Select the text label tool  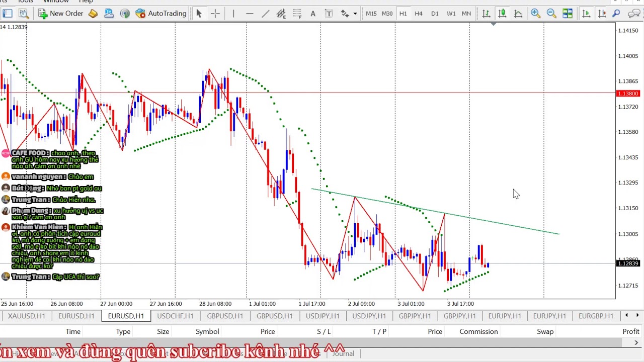(329, 14)
